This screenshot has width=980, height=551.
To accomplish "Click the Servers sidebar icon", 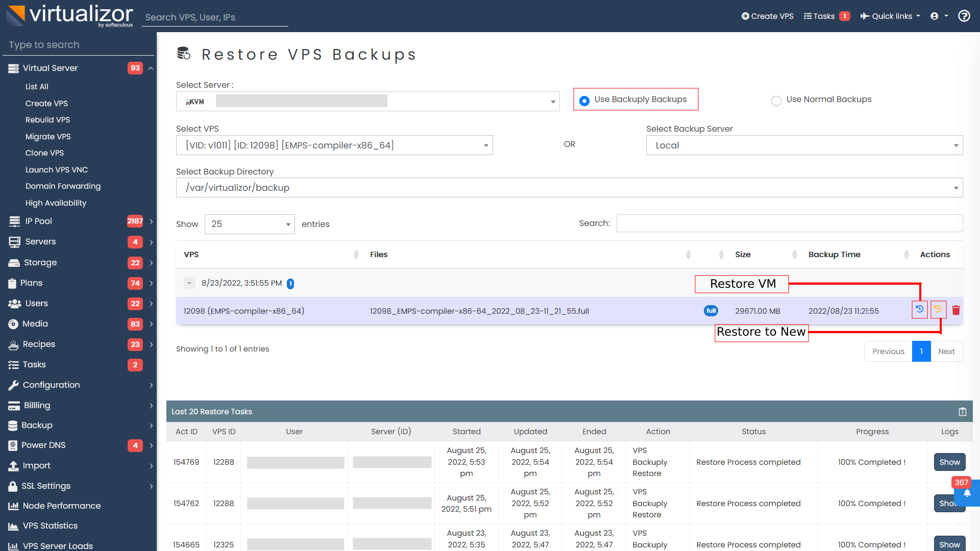I will [14, 242].
